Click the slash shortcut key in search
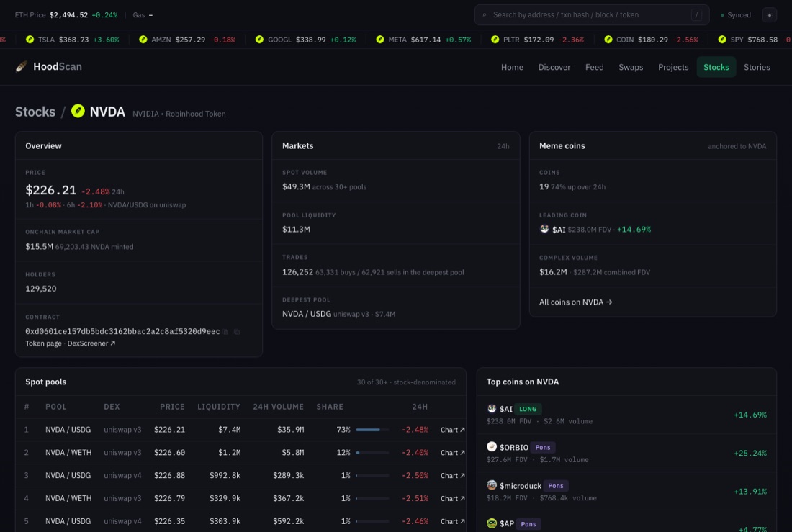Viewport: 792px width, 532px height. (x=696, y=15)
